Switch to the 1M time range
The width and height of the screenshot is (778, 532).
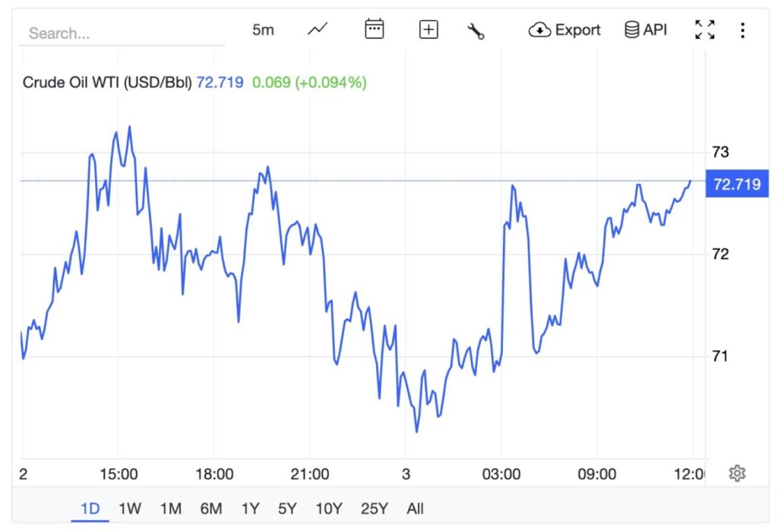pos(170,508)
